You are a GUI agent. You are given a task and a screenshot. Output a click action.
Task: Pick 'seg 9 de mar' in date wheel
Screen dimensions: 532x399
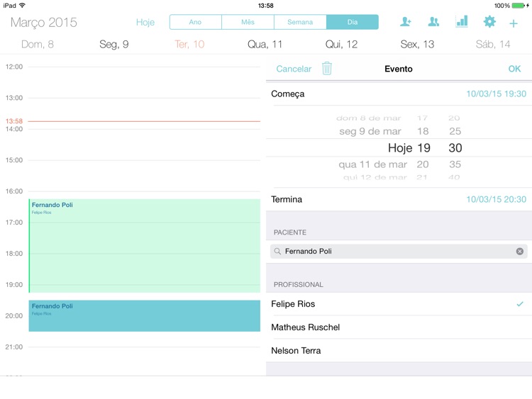click(x=370, y=131)
